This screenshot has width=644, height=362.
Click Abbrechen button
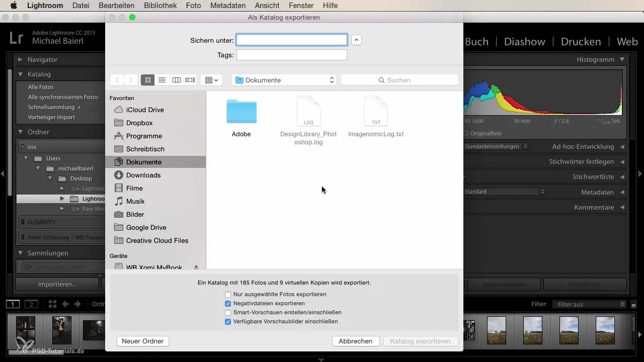(355, 341)
